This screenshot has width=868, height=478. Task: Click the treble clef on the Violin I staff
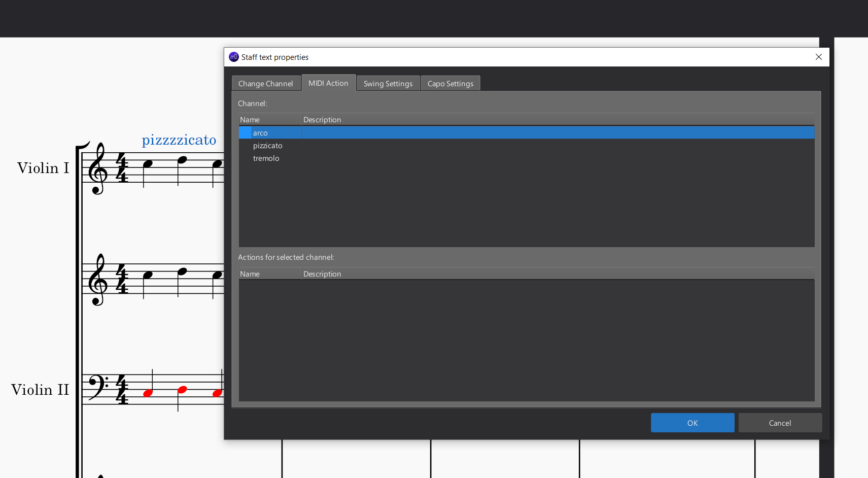[x=97, y=167]
